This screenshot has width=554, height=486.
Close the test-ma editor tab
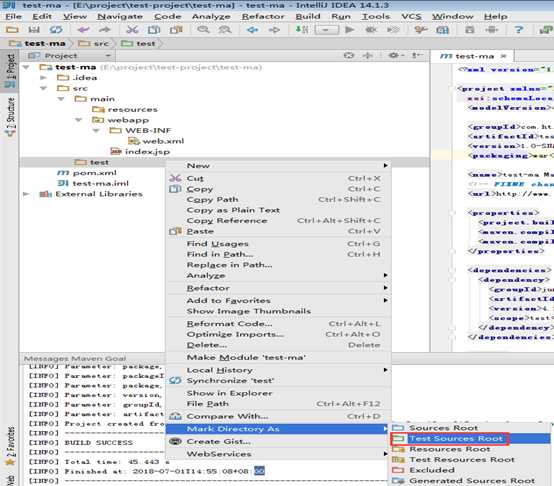point(503,56)
